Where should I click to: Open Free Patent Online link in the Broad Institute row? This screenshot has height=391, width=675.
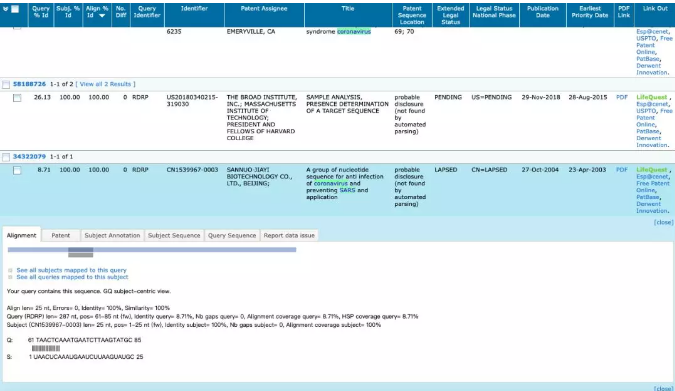(x=654, y=118)
